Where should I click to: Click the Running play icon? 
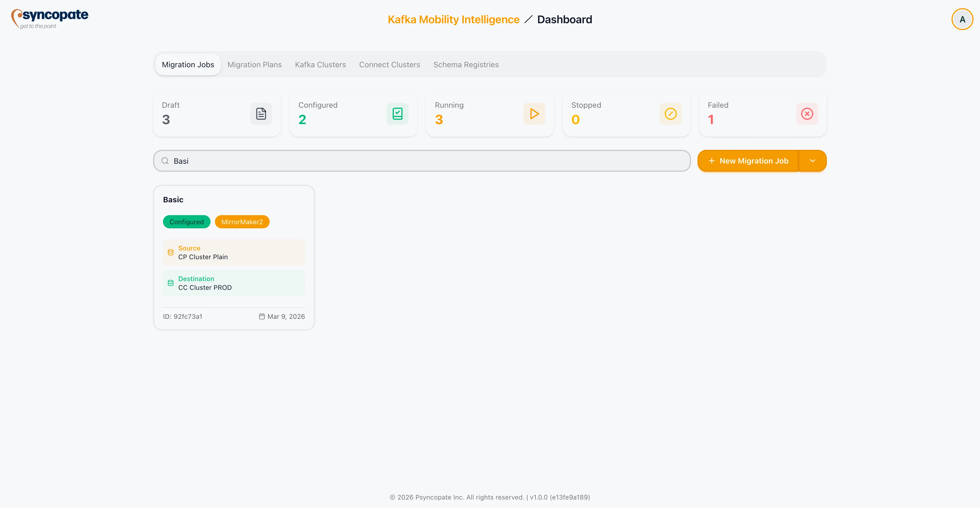(534, 113)
